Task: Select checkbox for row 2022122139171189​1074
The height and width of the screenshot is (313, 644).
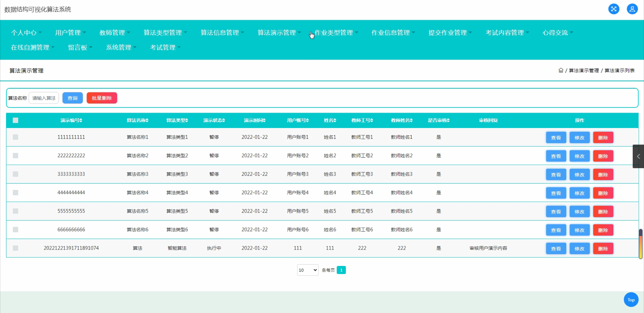Action: 16,248
